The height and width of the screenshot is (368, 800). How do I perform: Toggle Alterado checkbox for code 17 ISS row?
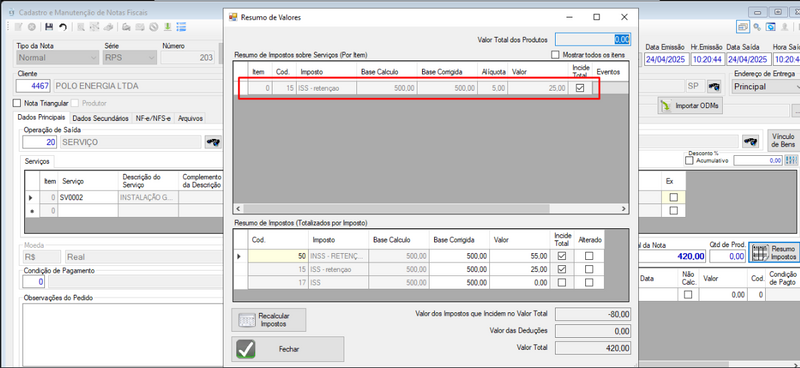click(x=589, y=282)
